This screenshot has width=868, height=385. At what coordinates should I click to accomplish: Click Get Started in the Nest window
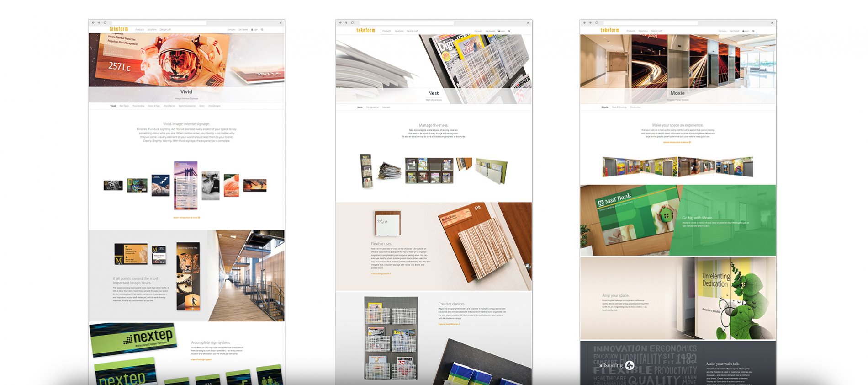pyautogui.click(x=490, y=31)
